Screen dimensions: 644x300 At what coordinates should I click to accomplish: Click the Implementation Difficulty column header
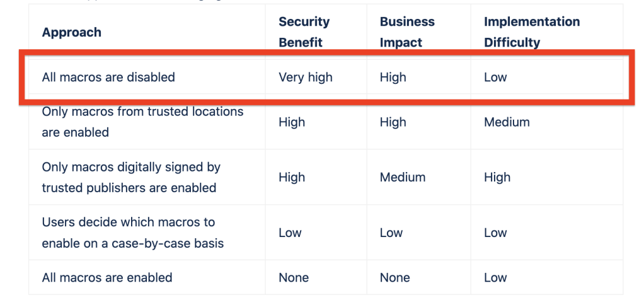pyautogui.click(x=532, y=32)
